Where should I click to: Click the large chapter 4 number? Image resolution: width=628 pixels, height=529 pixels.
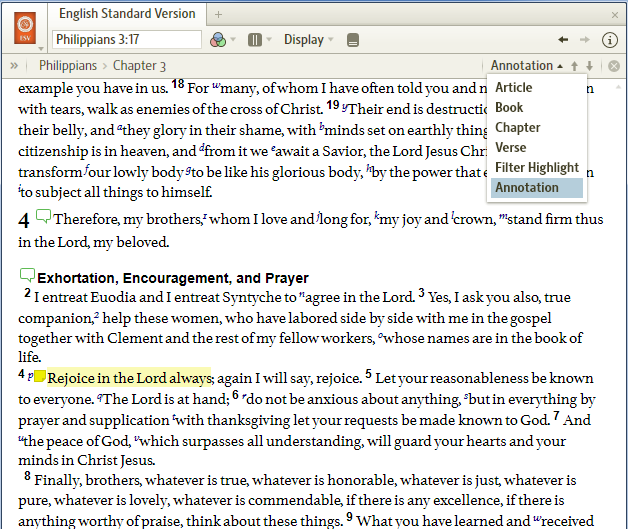(x=24, y=221)
